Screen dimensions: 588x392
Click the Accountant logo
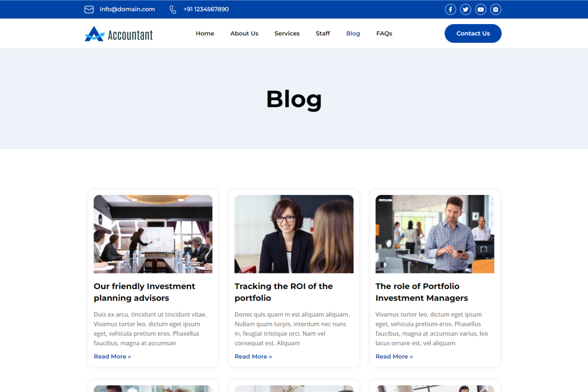[x=119, y=34]
